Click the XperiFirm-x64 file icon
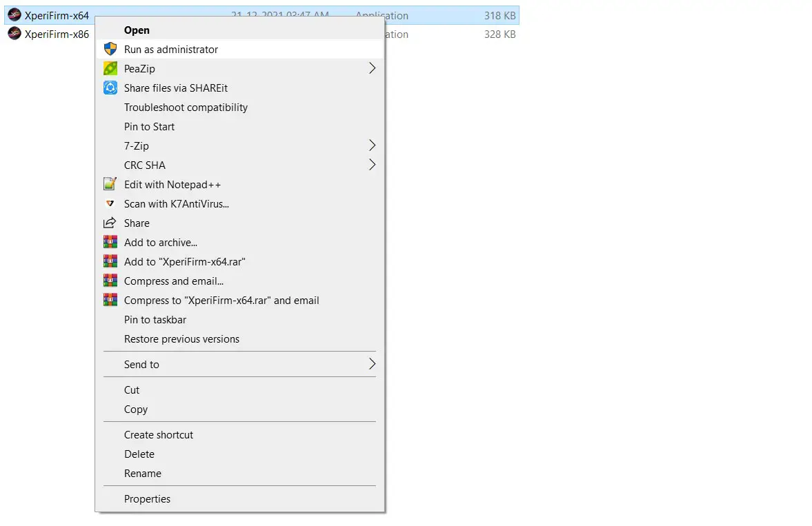The image size is (812, 526). (14, 15)
